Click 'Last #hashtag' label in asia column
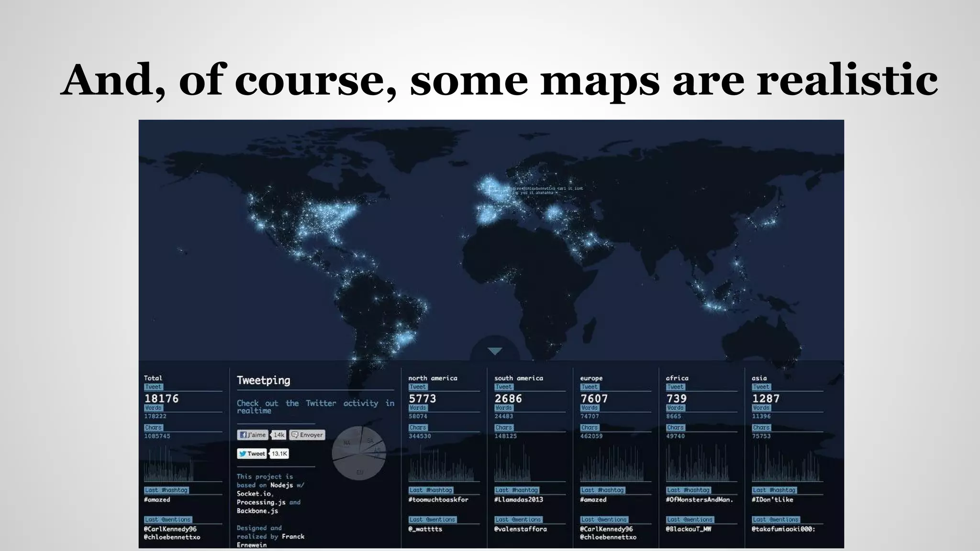980x551 pixels. click(x=774, y=490)
